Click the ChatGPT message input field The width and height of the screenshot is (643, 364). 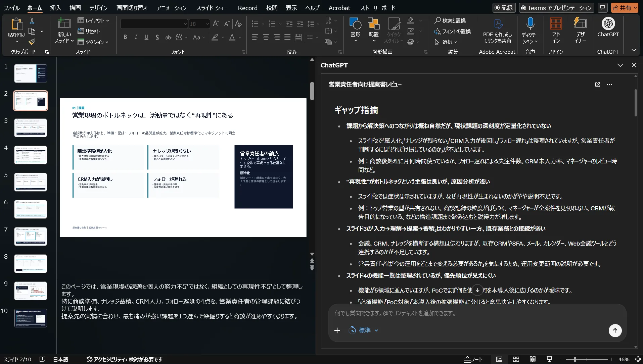(477, 313)
